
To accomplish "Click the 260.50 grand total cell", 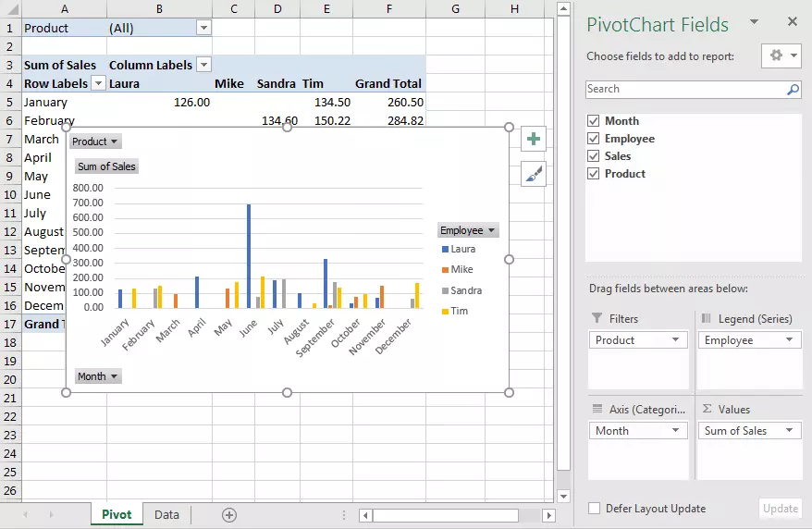I will click(x=389, y=102).
